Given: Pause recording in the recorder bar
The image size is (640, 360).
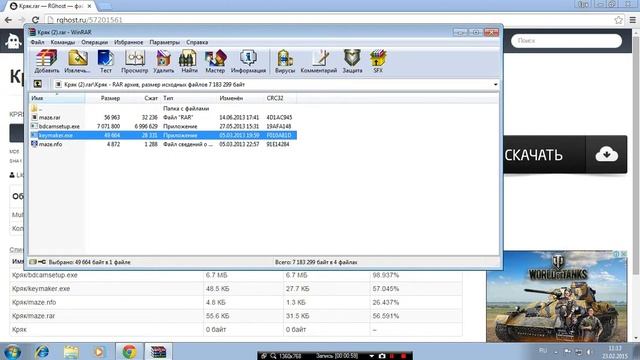Looking at the screenshot, I should coord(392,356).
